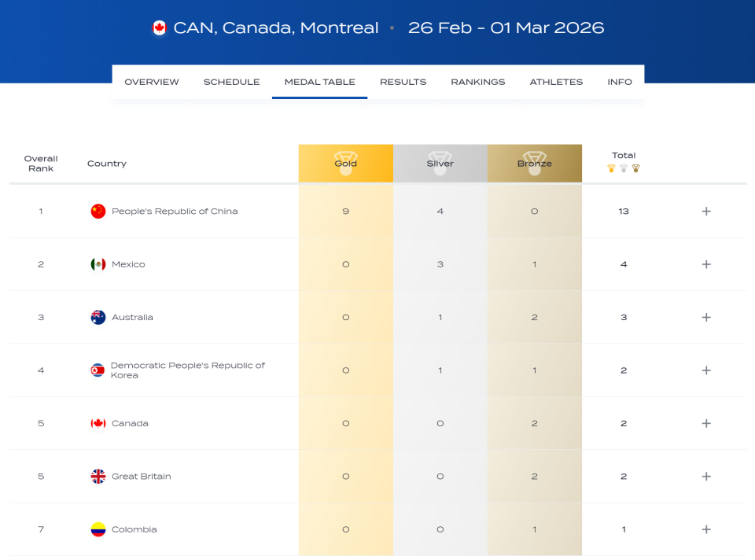Click the Canada flag icon in header
Image resolution: width=755 pixels, height=560 pixels.
pyautogui.click(x=160, y=28)
